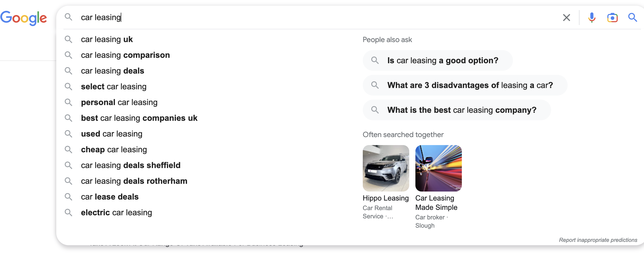Image resolution: width=644 pixels, height=254 pixels.
Task: Click inside the 'car leasing' search field
Action: (x=310, y=17)
